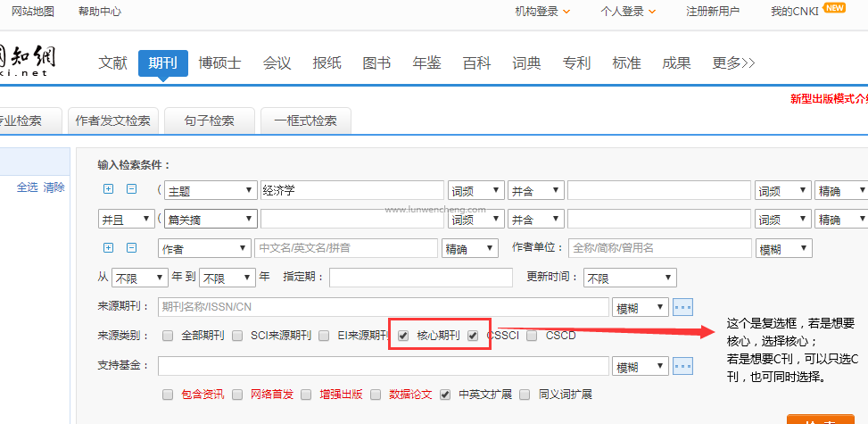This screenshot has height=424, width=868.
Task: Open the 一框式检索 tab
Action: (x=306, y=121)
